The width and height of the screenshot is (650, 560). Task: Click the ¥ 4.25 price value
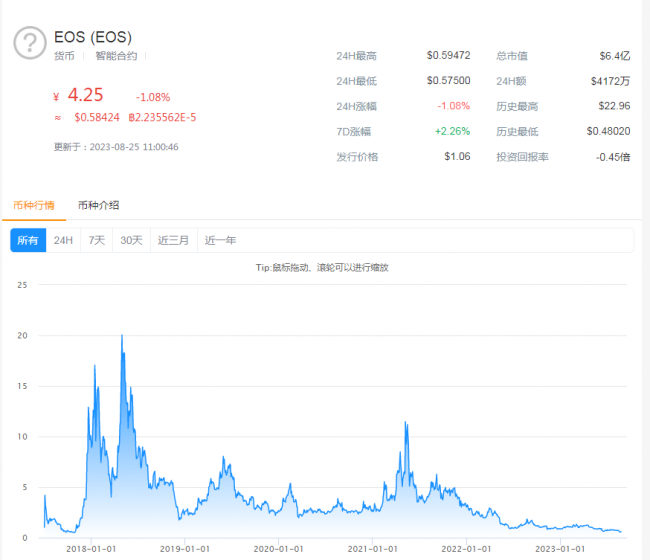click(x=78, y=95)
